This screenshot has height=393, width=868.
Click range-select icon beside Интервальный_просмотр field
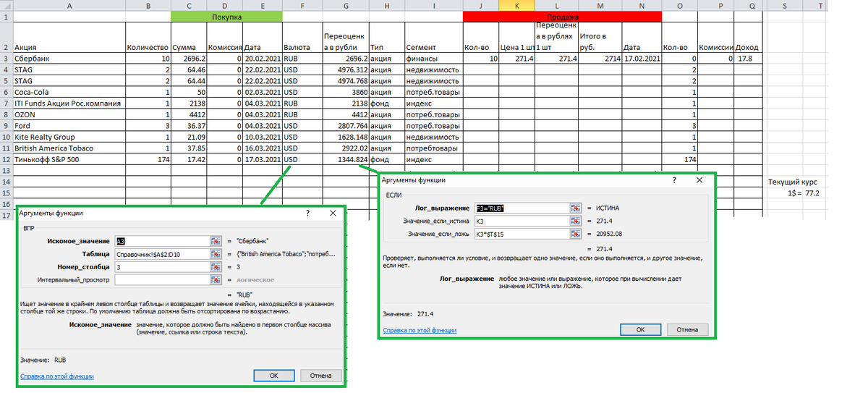pyautogui.click(x=216, y=280)
